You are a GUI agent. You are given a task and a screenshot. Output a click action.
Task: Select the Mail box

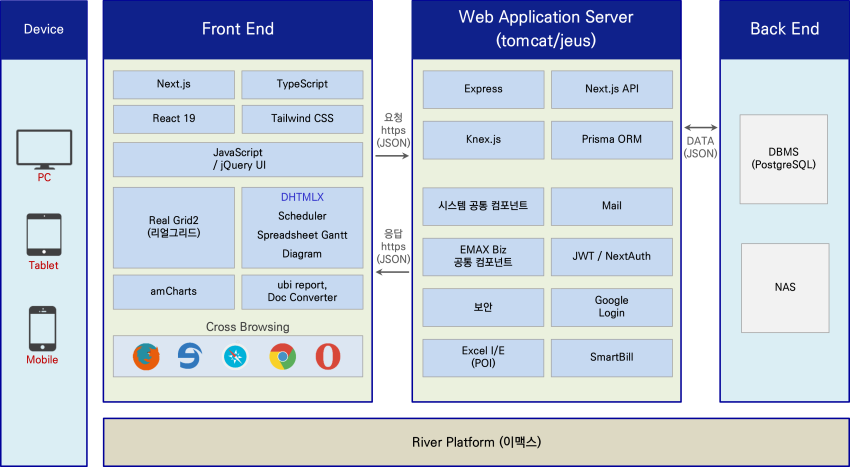[x=611, y=206]
